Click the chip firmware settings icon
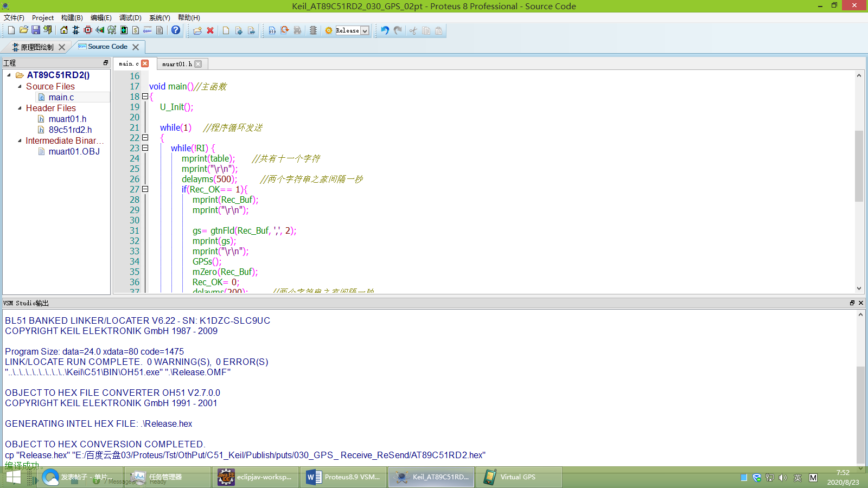868x488 pixels. tap(313, 30)
